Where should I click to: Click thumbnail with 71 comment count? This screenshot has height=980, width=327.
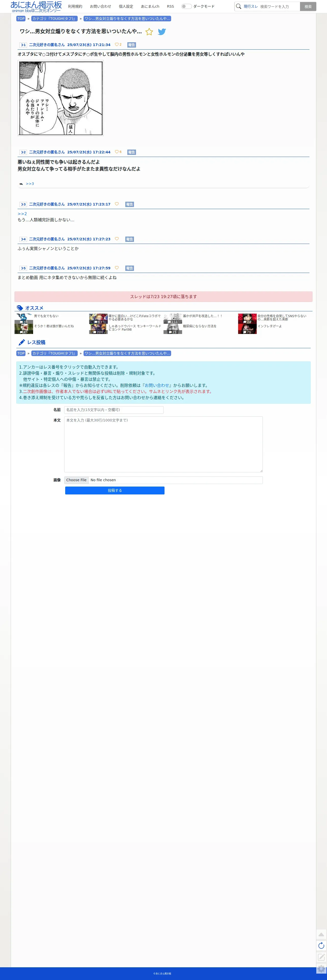point(247,329)
